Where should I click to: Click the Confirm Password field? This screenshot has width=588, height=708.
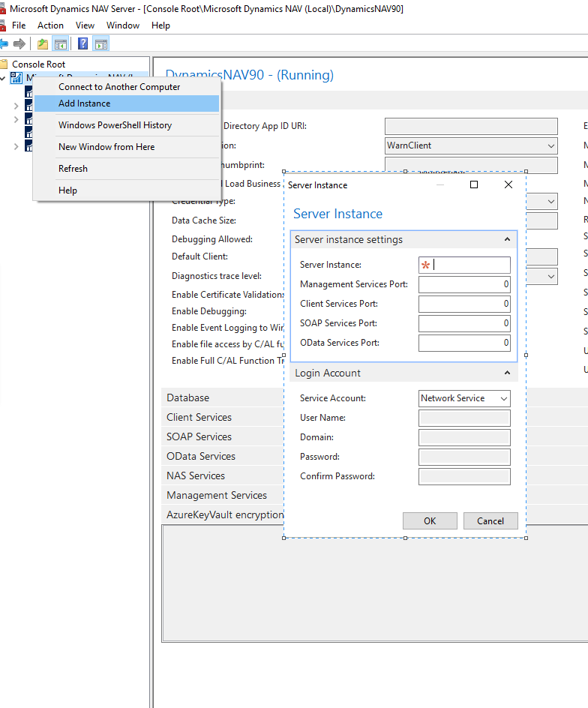coord(464,476)
